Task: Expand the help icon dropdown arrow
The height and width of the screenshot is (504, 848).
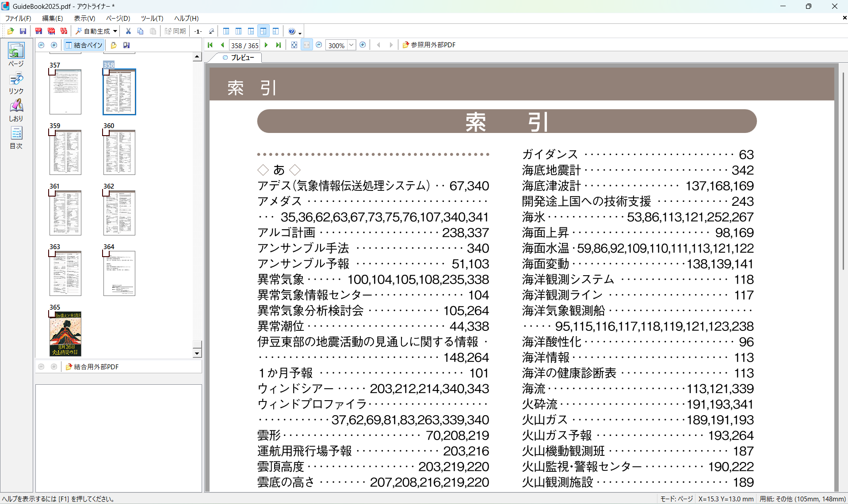Action: pyautogui.click(x=300, y=33)
